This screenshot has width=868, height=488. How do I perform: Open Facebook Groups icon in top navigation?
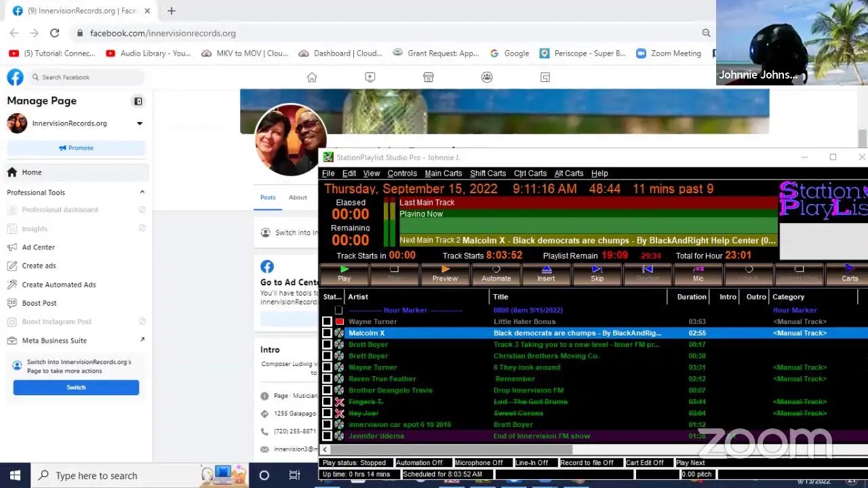(487, 77)
